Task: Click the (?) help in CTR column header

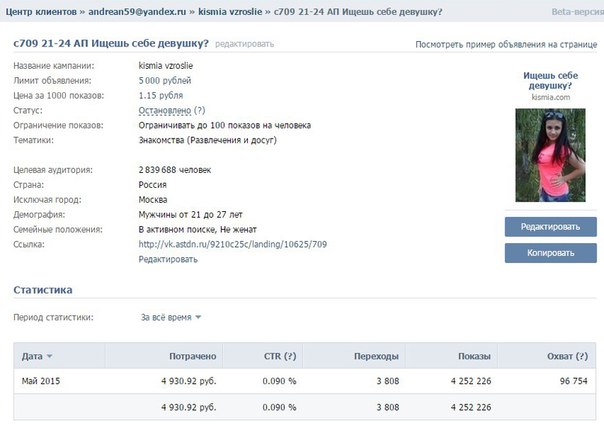Action: pos(290,356)
